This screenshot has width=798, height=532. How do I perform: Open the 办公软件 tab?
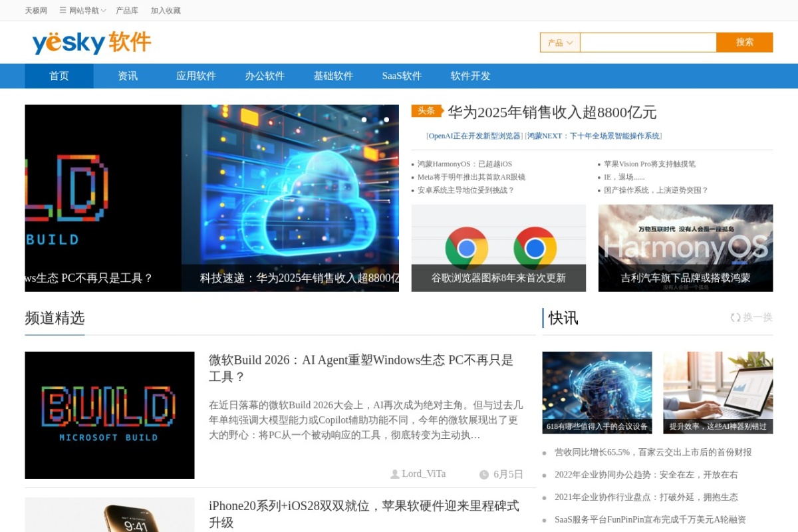265,76
